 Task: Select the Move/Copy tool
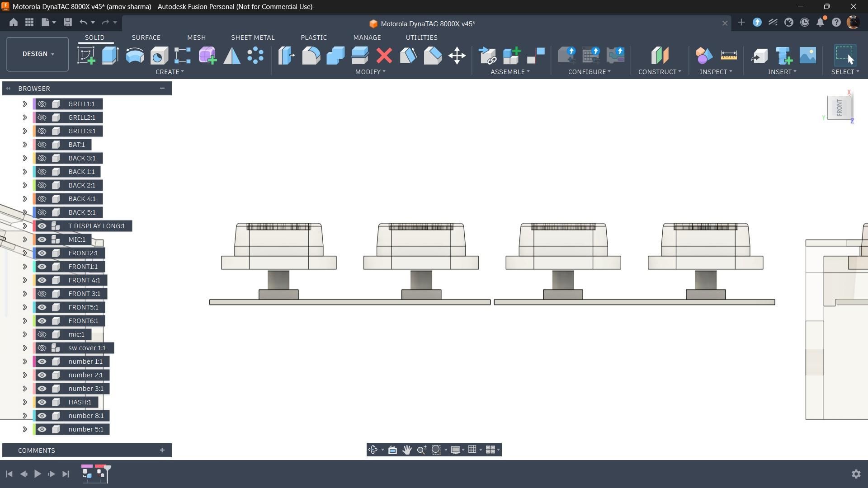point(457,56)
